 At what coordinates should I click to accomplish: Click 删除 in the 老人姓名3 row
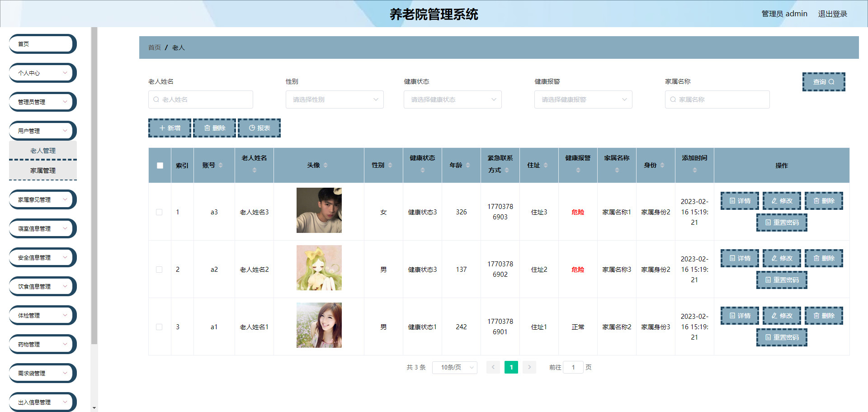824,201
